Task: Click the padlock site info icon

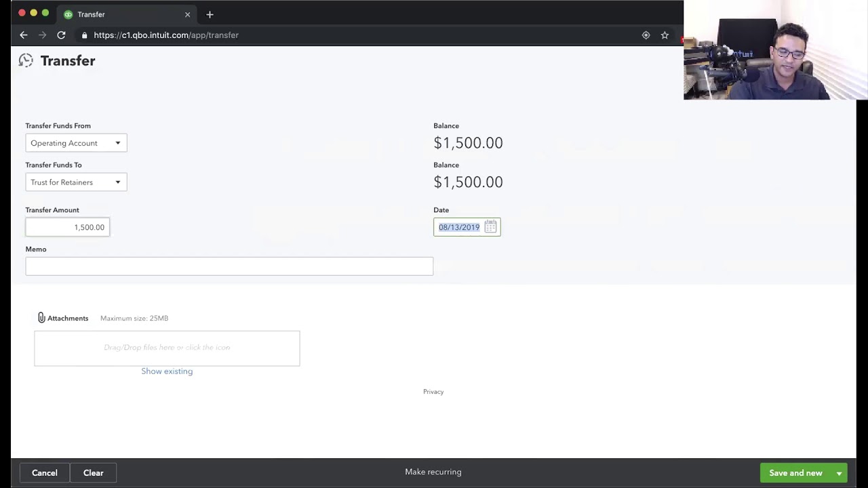Action: 84,35
